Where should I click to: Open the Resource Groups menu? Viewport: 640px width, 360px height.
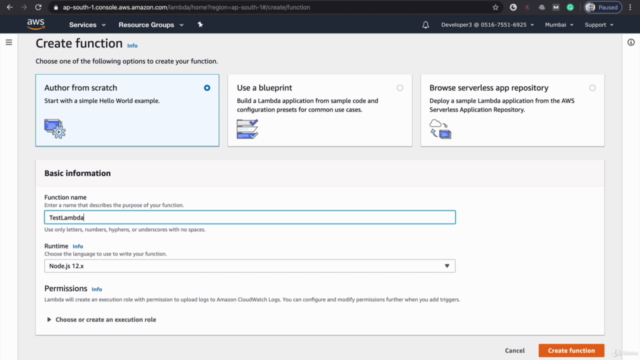click(x=151, y=25)
